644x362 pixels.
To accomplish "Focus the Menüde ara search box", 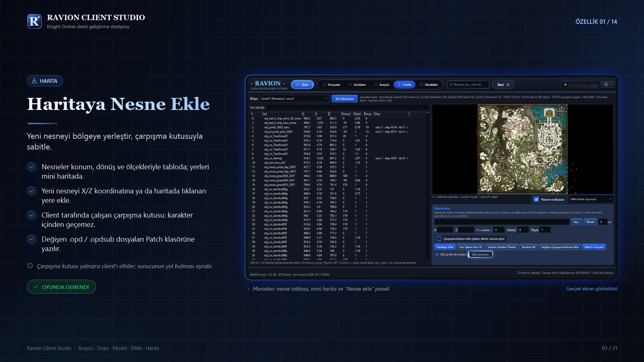I will [468, 85].
